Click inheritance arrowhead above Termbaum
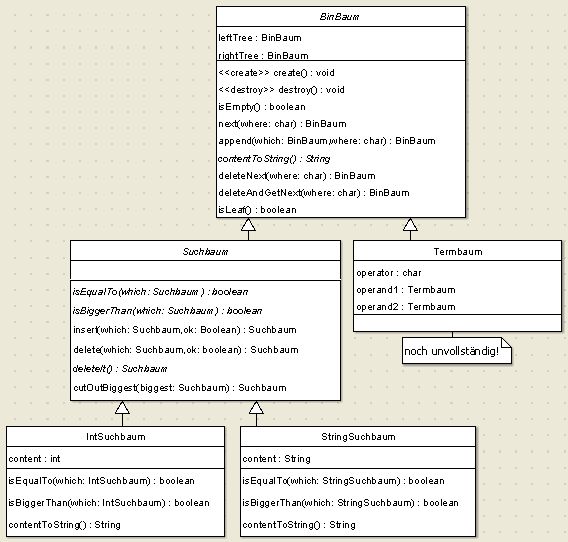Image resolution: width=568 pixels, height=542 pixels. click(x=410, y=224)
